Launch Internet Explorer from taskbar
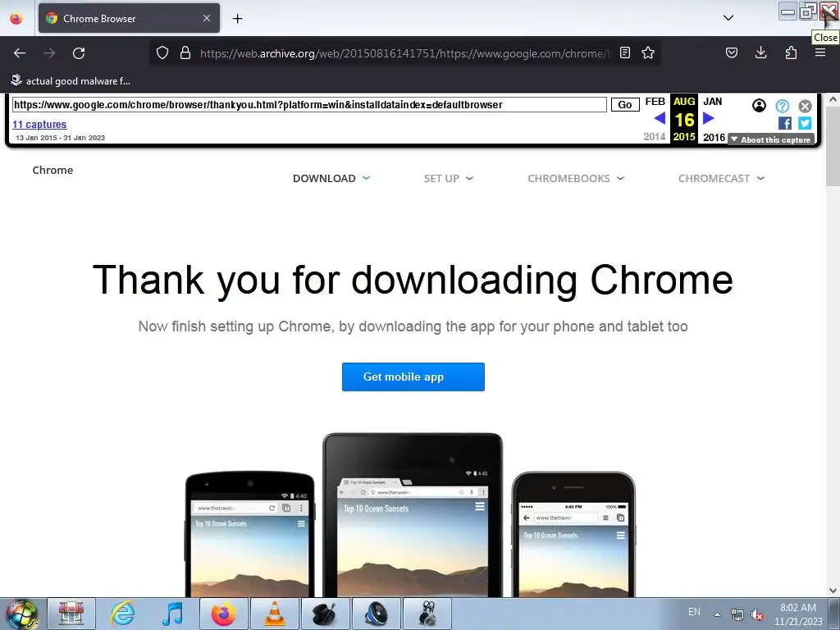The image size is (840, 630). pyautogui.click(x=122, y=614)
